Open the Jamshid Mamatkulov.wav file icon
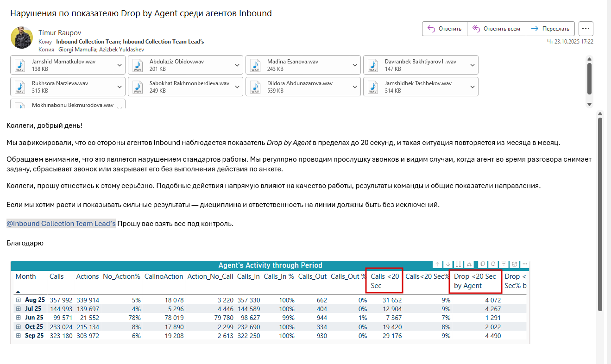 (20, 65)
